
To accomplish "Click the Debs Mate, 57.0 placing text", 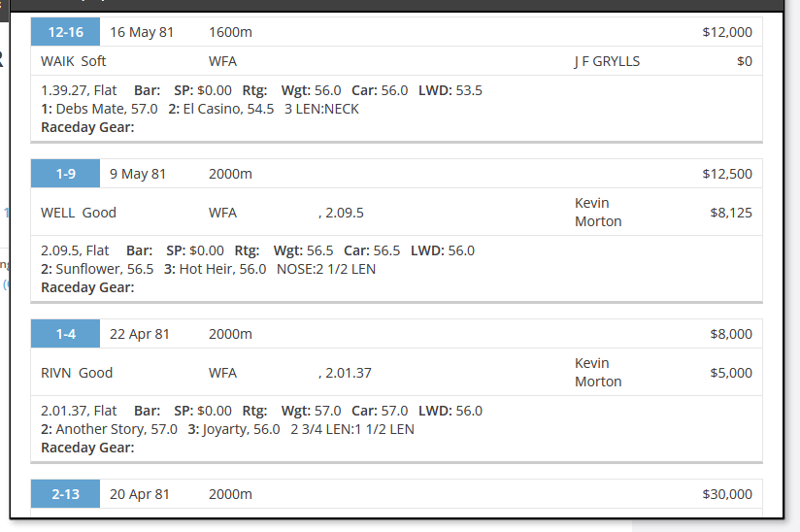I will [x=107, y=109].
